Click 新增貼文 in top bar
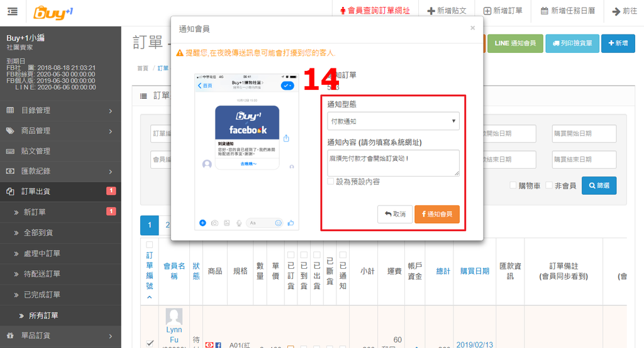Image resolution: width=644 pixels, height=348 pixels. coord(447,11)
